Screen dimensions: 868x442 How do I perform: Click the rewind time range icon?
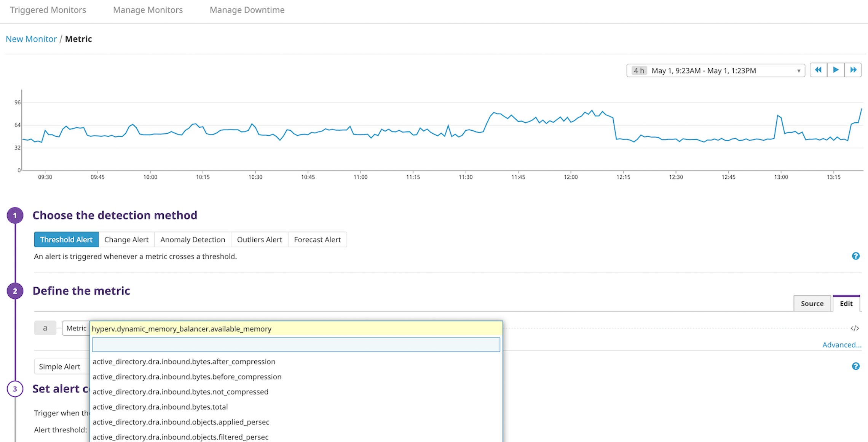tap(818, 70)
